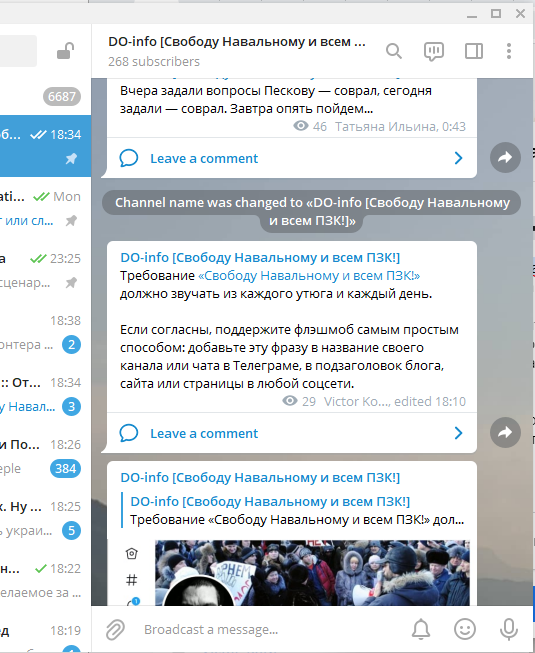535x653 pixels.
Task: Click the 29 views eye counter
Action: point(299,401)
